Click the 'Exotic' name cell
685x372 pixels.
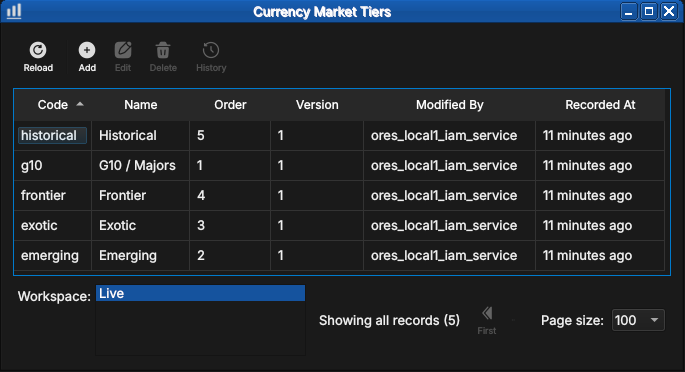[x=140, y=225]
